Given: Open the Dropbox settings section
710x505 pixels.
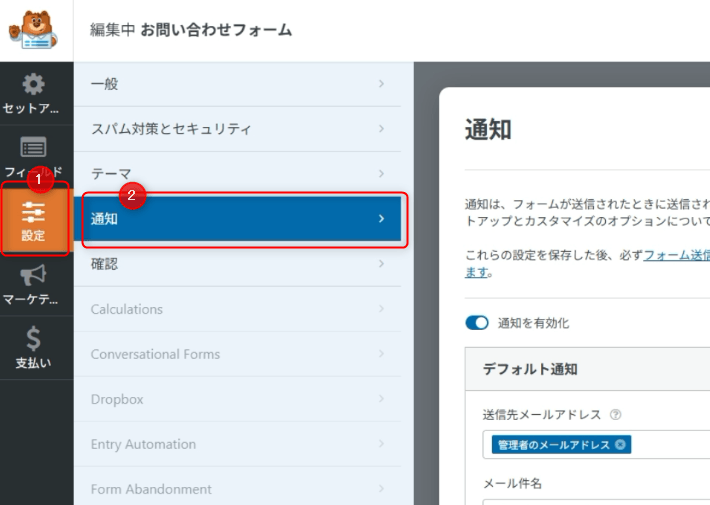Looking at the screenshot, I should pos(238,399).
